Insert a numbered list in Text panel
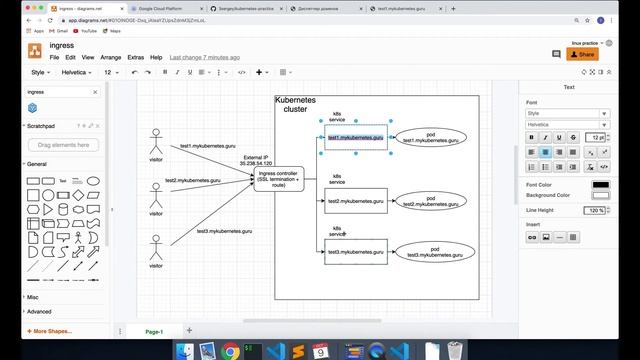The height and width of the screenshot is (360, 640). (x=531, y=167)
